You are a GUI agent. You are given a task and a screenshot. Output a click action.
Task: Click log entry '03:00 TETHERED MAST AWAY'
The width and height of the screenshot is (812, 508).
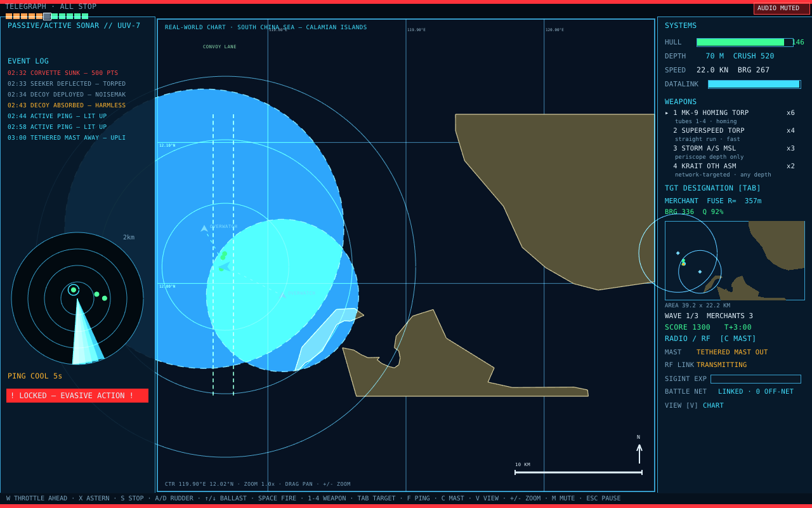click(x=67, y=138)
